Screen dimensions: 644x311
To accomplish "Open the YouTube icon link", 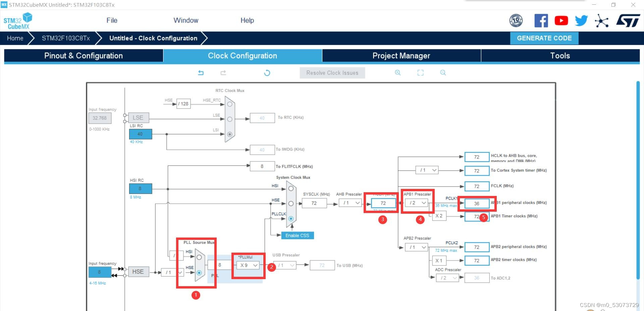I will pos(561,21).
